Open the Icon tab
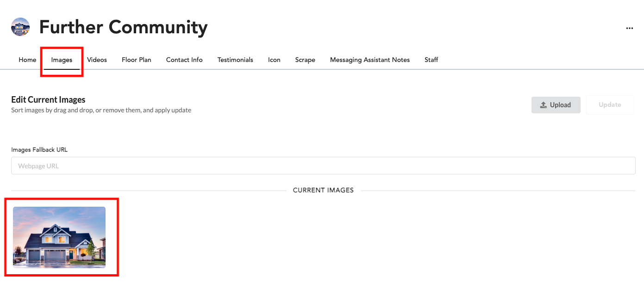This screenshot has width=644, height=283. click(x=274, y=60)
